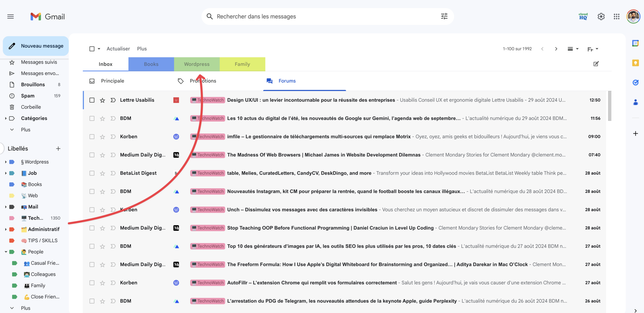Star the Lettre Usabilis email
644x313 pixels.
[x=102, y=100]
